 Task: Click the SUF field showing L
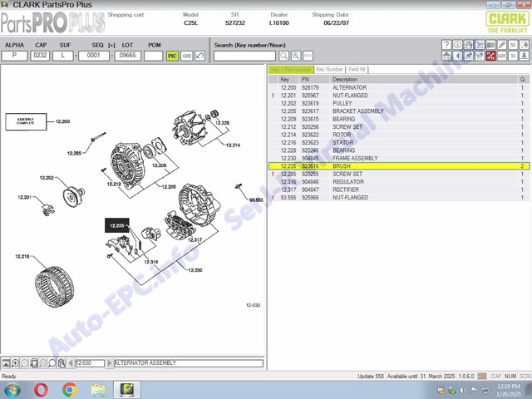(63, 56)
